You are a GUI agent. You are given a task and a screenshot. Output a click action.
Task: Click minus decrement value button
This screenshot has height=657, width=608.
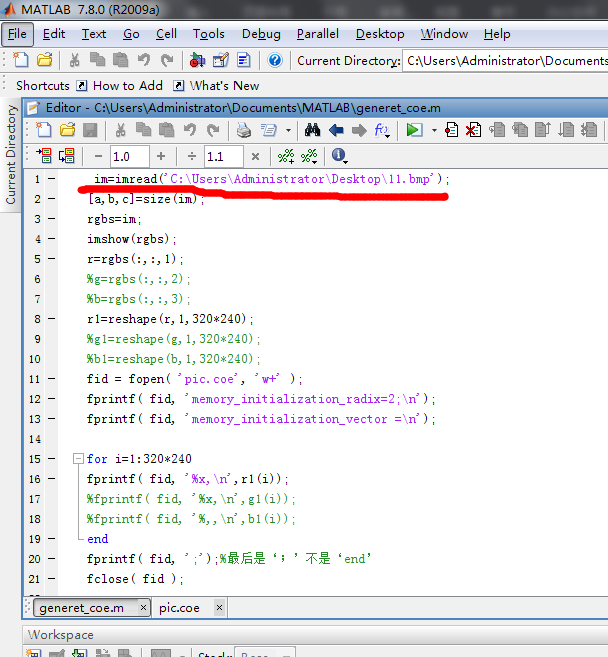pyautogui.click(x=98, y=157)
